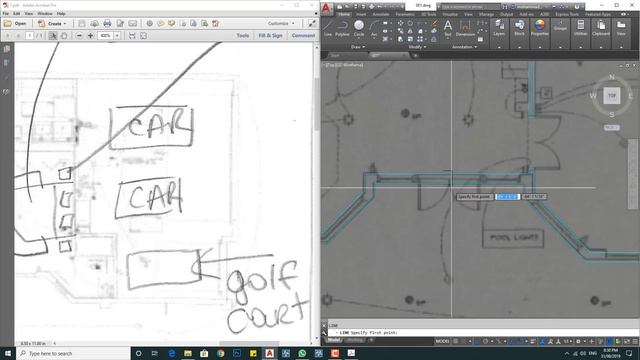Click the Open button in Acrobat

point(15,24)
